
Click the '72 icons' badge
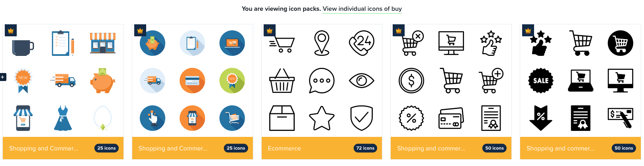click(365, 148)
